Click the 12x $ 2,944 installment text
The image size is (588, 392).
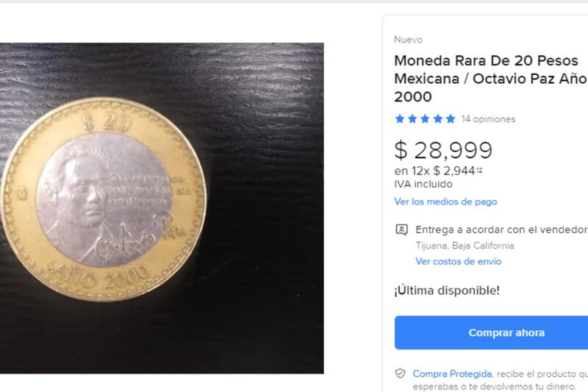pyautogui.click(x=438, y=171)
